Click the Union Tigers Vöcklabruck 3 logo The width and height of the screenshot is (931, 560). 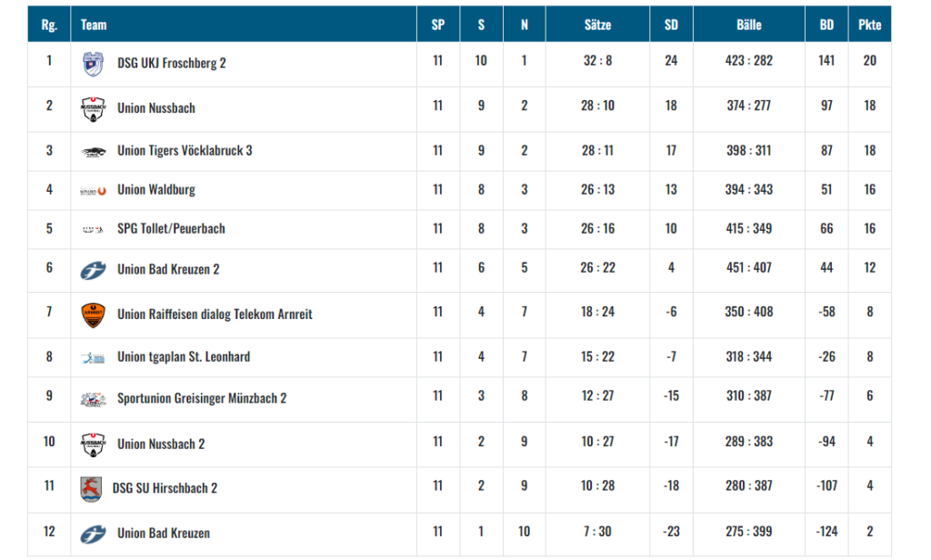[x=93, y=152]
